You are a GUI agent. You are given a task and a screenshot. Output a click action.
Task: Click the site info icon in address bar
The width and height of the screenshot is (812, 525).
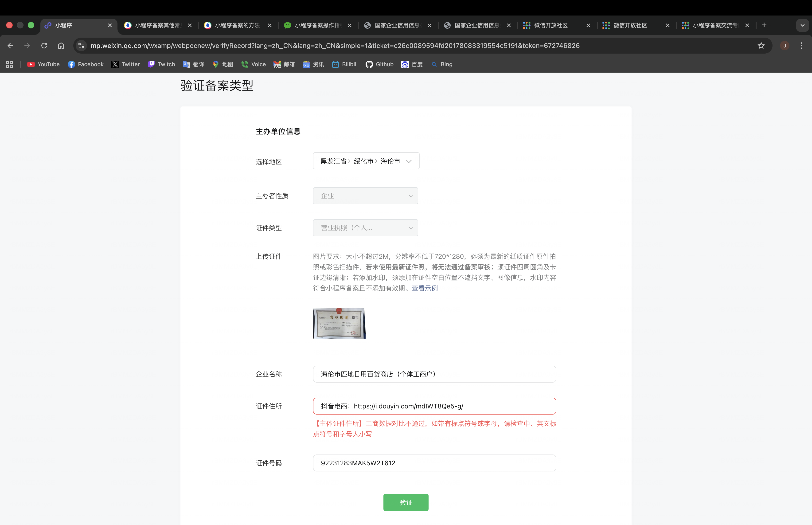click(81, 46)
